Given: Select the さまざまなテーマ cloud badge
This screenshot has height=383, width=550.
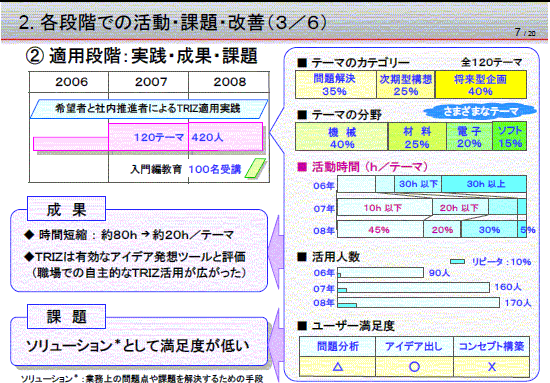Looking at the screenshot, I should coord(480,111).
